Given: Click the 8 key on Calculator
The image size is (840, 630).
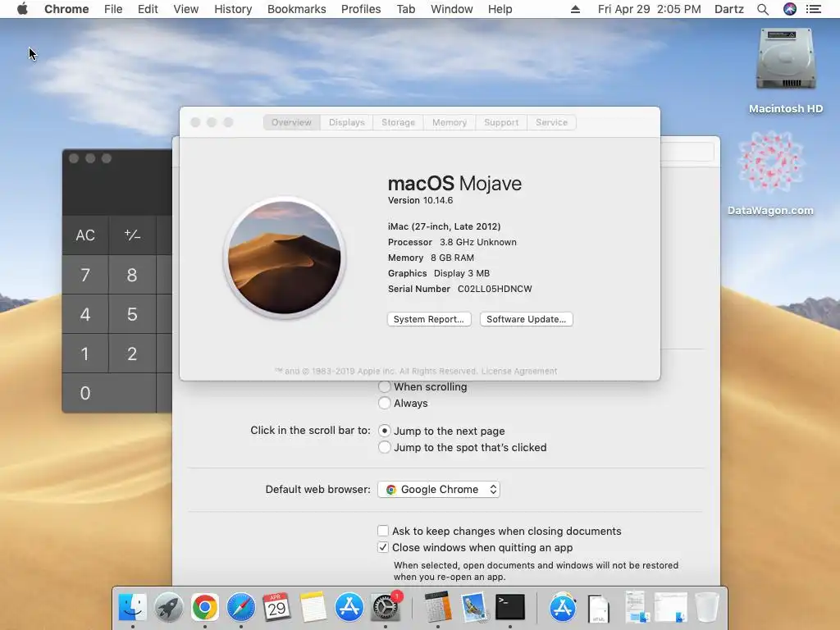Looking at the screenshot, I should tap(132, 274).
